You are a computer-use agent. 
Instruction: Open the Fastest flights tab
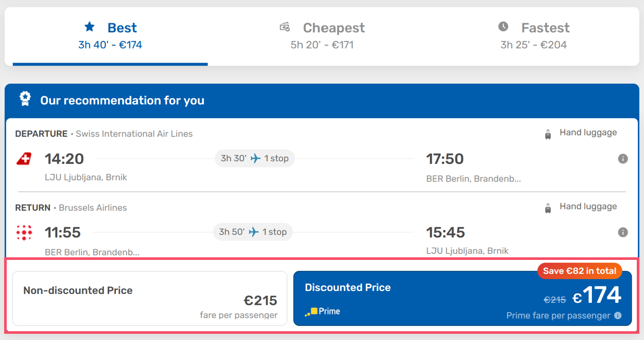point(534,36)
